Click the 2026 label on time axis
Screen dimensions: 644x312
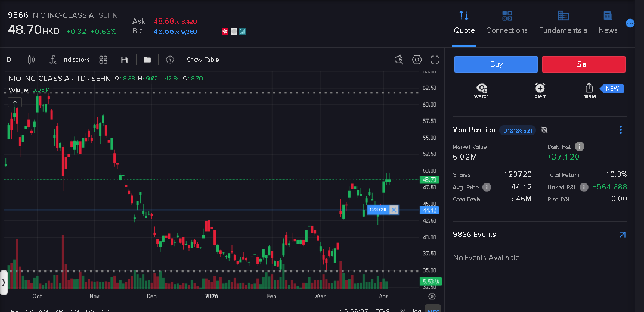212,296
